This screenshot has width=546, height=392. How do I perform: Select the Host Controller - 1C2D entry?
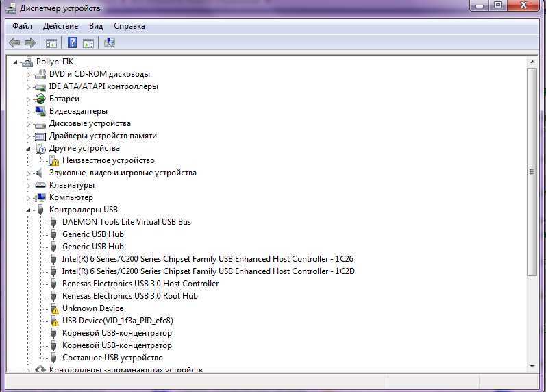pyautogui.click(x=208, y=271)
